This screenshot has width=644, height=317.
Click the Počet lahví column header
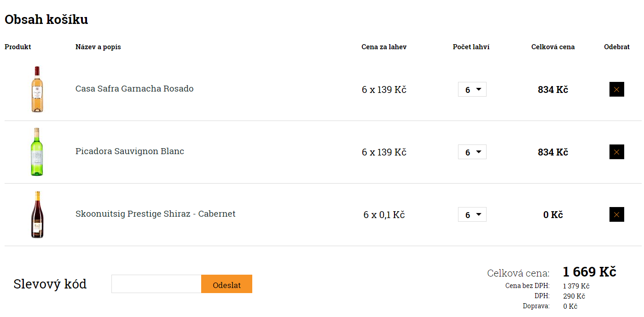471,47
